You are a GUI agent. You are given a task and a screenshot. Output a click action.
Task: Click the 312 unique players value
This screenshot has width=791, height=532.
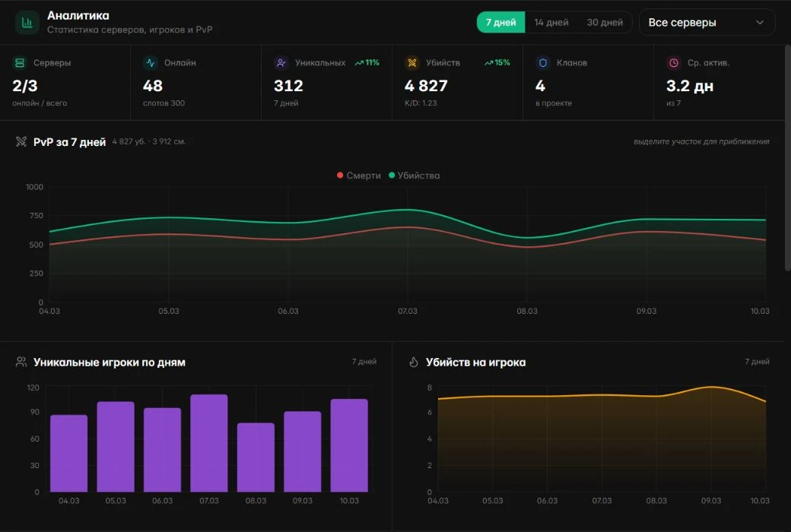pyautogui.click(x=288, y=86)
